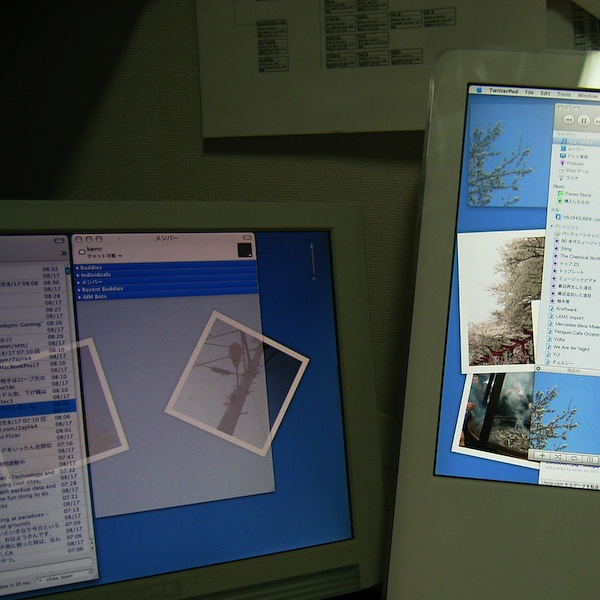The image size is (600, 600).
Task: Select the Volta playlist
Action: (556, 339)
